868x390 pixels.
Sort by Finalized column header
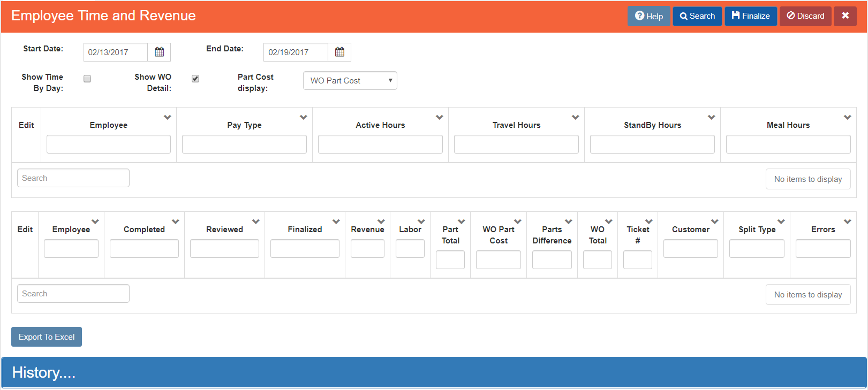tap(305, 230)
